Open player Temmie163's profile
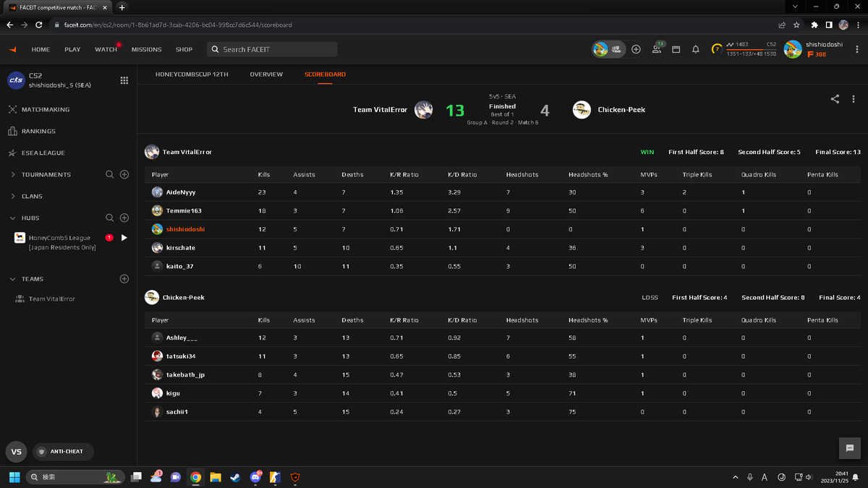 pyautogui.click(x=184, y=210)
